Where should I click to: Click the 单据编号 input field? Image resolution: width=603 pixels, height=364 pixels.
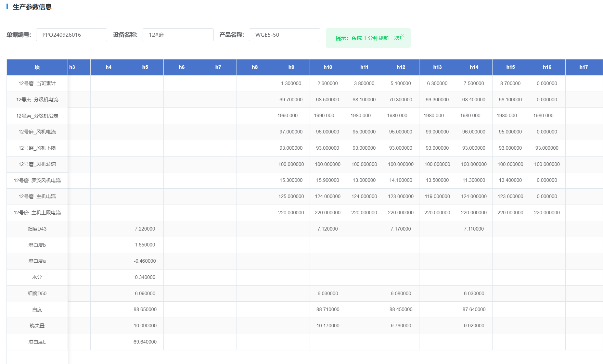click(x=71, y=35)
